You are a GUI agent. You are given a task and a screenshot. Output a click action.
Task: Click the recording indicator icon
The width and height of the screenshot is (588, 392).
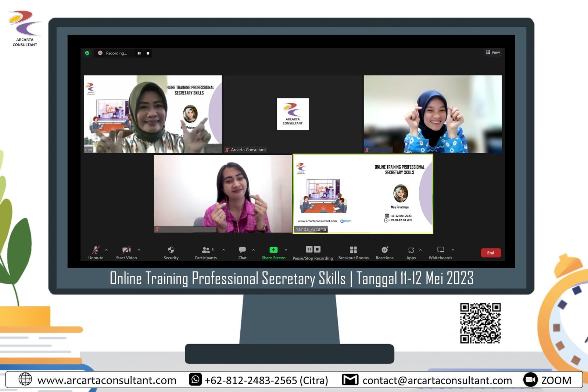click(100, 53)
